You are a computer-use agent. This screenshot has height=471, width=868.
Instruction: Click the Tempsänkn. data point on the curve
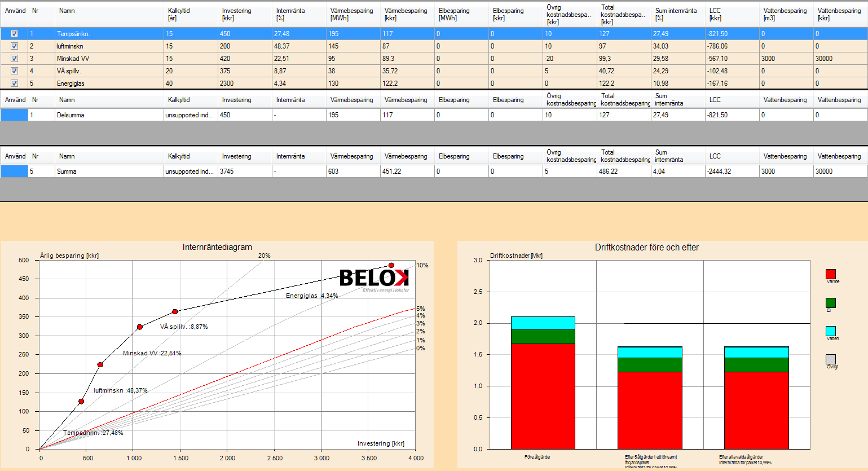(81, 402)
